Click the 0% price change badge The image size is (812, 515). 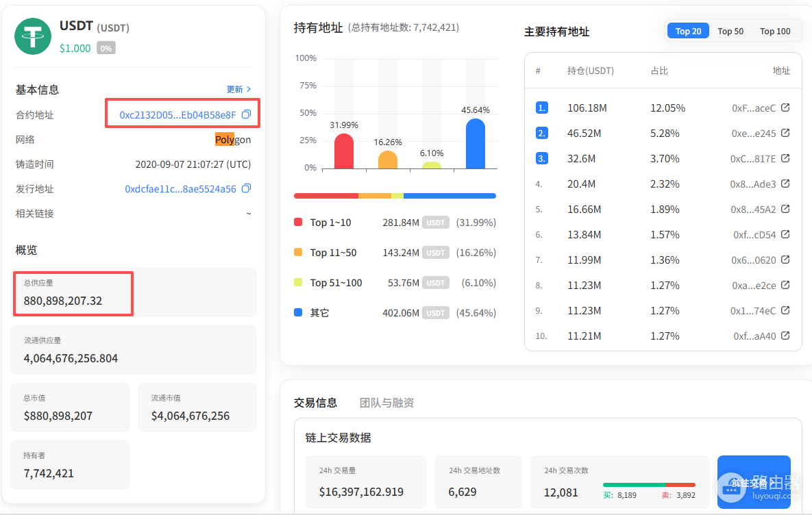(x=106, y=48)
